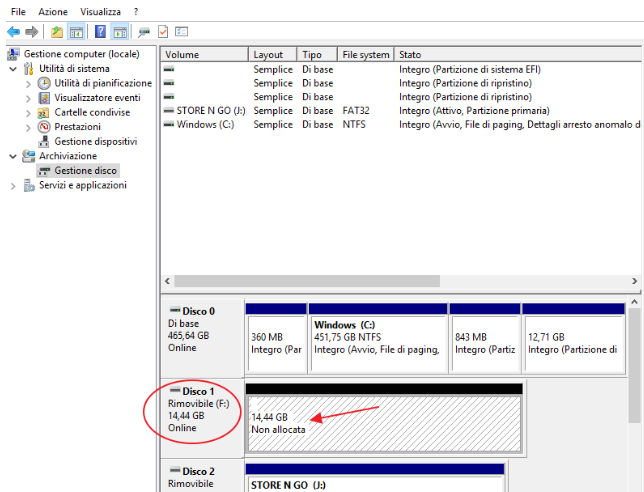
Task: Click the volume list horizontal scrollbar thumb
Action: click(x=307, y=281)
